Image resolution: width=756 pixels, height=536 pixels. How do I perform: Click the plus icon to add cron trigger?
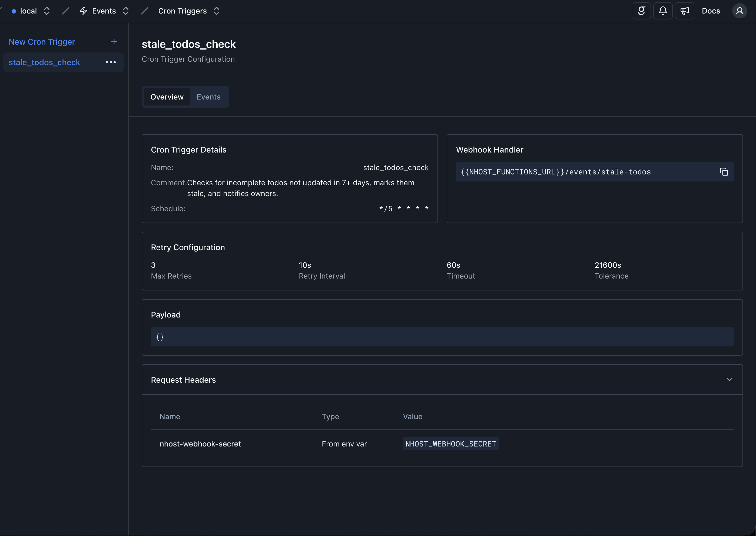tap(114, 42)
